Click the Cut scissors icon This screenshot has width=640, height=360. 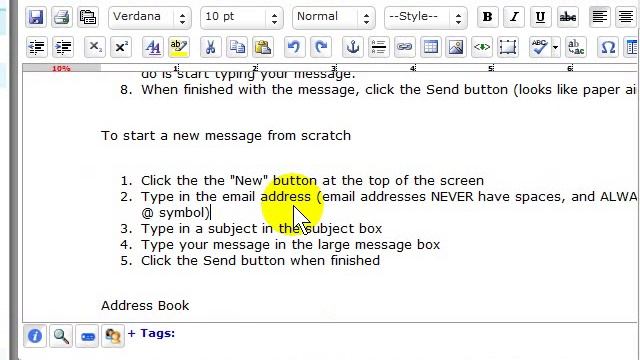[x=211, y=47]
